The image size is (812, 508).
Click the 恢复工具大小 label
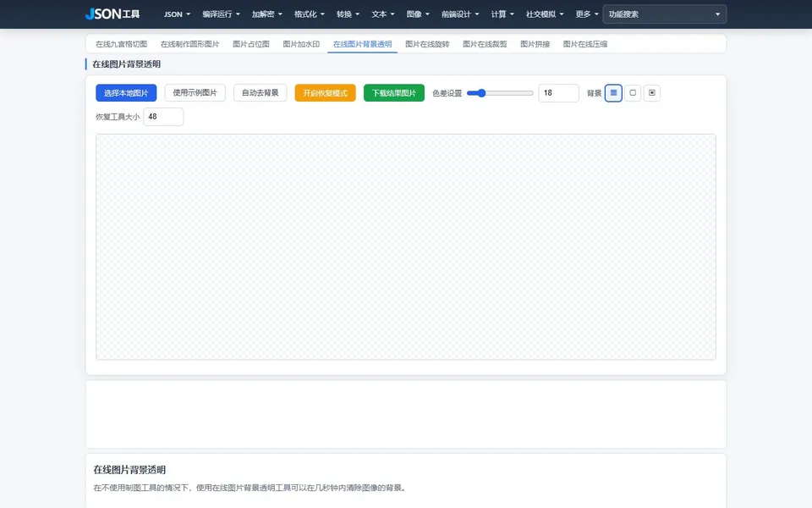click(118, 117)
